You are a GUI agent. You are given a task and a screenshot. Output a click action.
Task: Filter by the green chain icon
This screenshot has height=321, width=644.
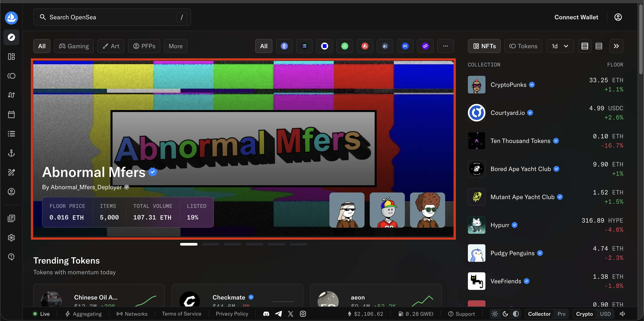345,46
